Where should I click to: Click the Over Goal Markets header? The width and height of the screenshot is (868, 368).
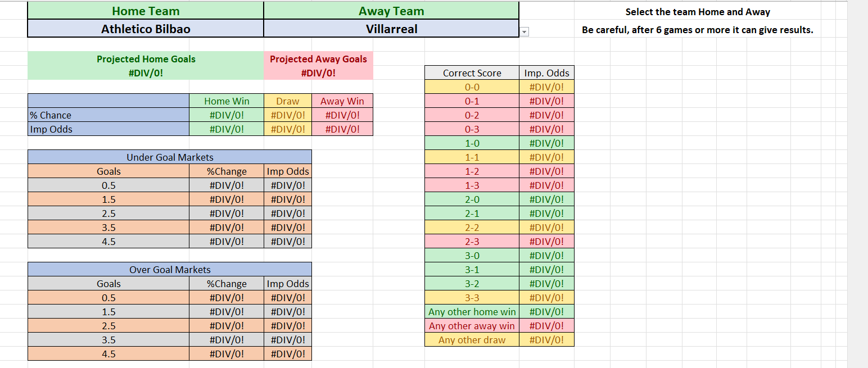(170, 270)
